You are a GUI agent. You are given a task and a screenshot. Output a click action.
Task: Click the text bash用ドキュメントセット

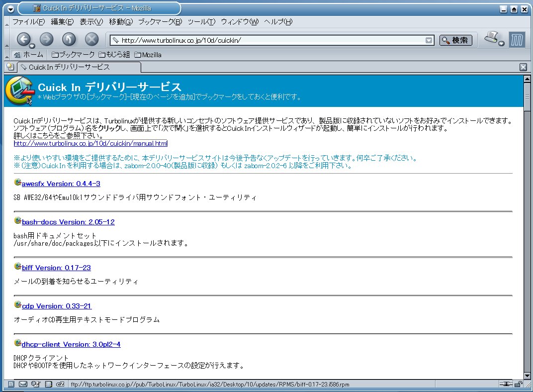pyautogui.click(x=55, y=236)
